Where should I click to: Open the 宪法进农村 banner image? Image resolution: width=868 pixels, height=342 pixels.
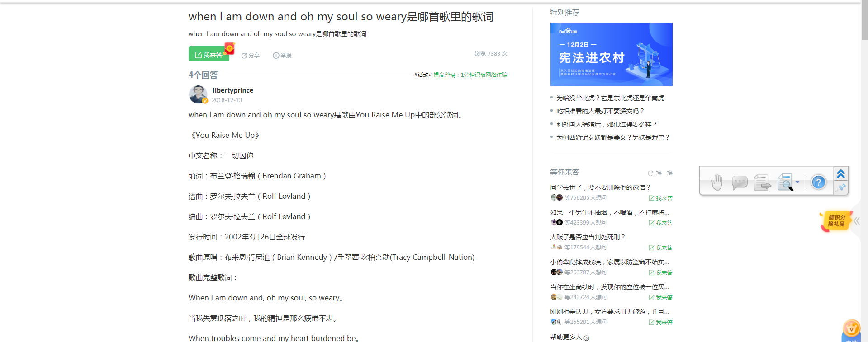point(611,54)
